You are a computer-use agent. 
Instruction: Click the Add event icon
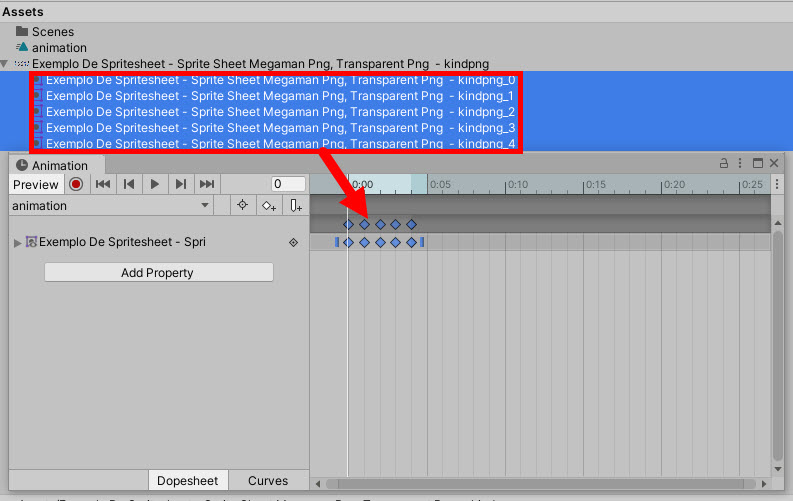296,206
